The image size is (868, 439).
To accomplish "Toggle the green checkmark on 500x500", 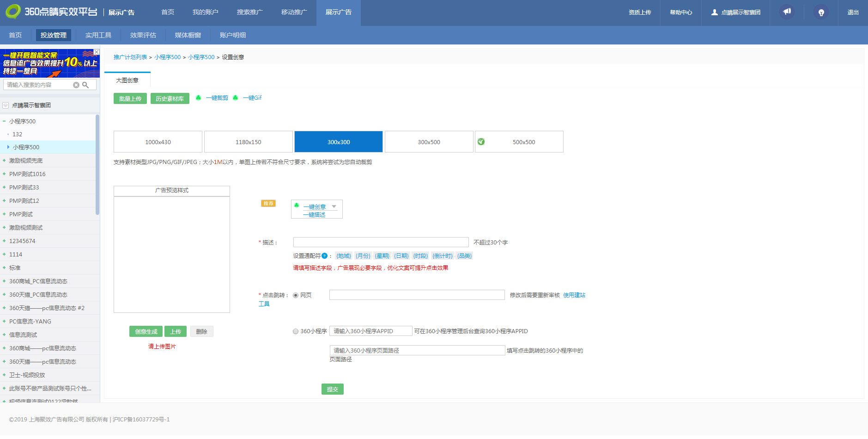I will (482, 141).
